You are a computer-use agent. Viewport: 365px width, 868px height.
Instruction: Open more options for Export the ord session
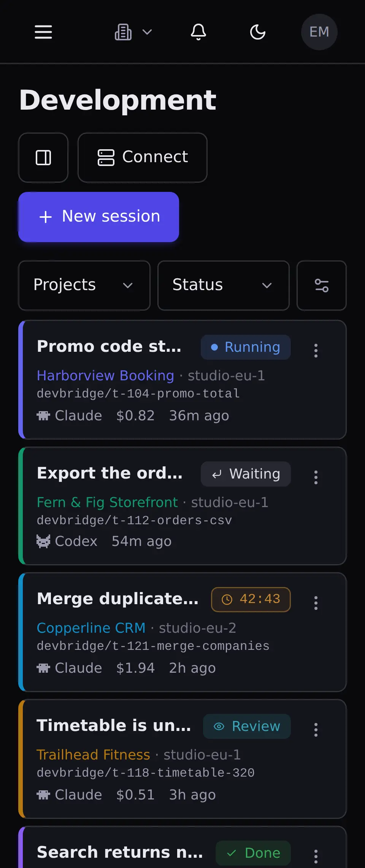point(316,477)
